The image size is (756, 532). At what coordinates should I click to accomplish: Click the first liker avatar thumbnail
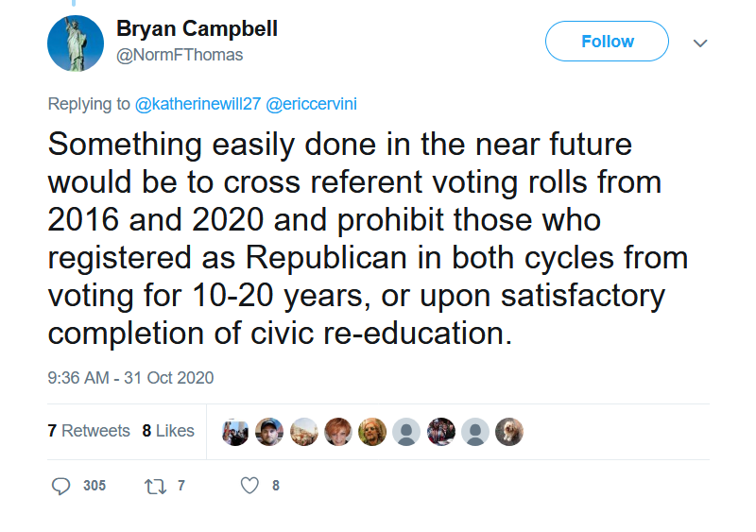coord(235,432)
